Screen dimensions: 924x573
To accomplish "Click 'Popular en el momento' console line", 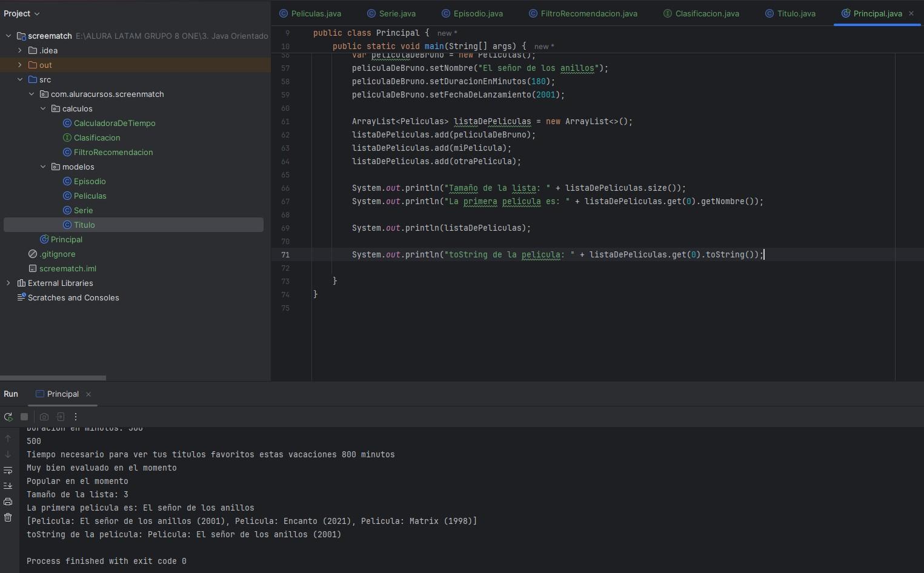I will (x=78, y=481).
